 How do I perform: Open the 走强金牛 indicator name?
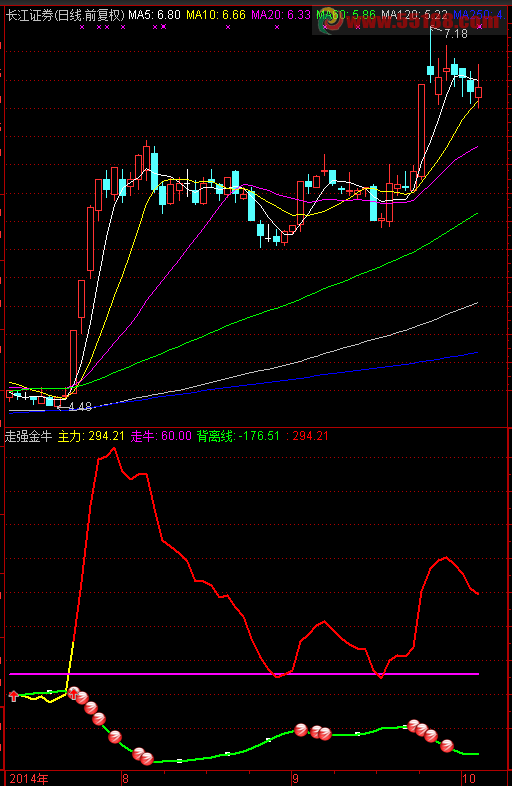click(29, 436)
